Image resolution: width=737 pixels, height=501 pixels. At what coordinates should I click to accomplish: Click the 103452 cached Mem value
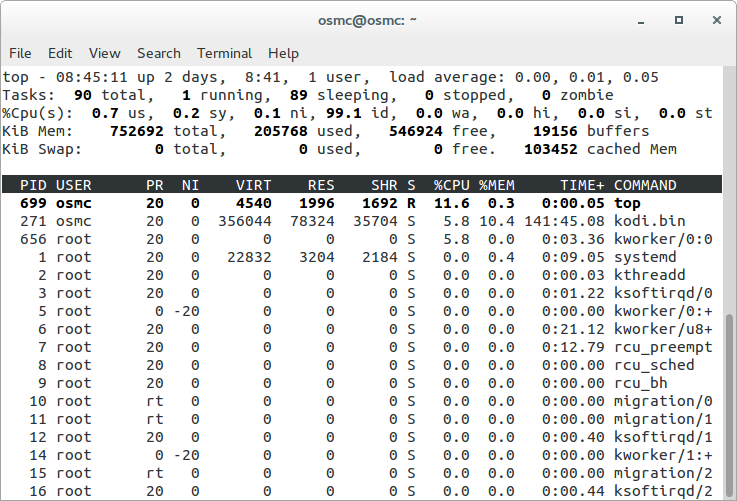pyautogui.click(x=550, y=149)
